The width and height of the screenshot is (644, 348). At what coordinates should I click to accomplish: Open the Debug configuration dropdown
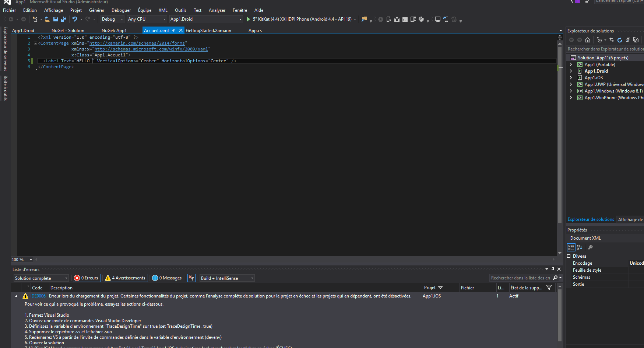(113, 19)
